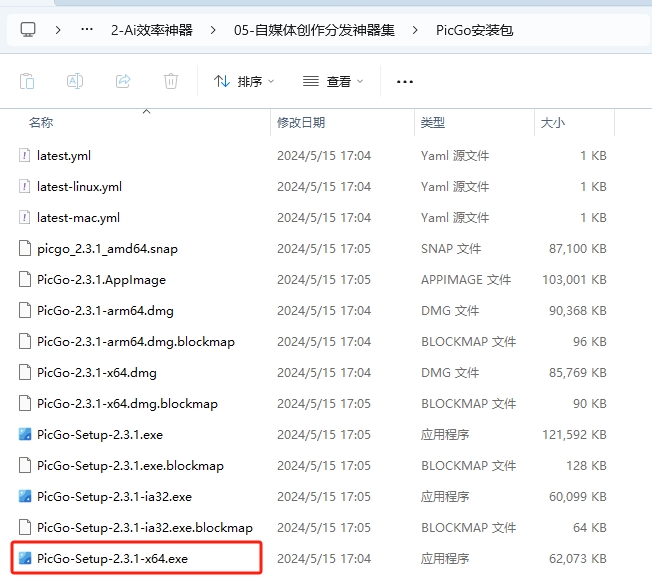
Task: Click the 87,100 KB size value
Action: point(578,248)
